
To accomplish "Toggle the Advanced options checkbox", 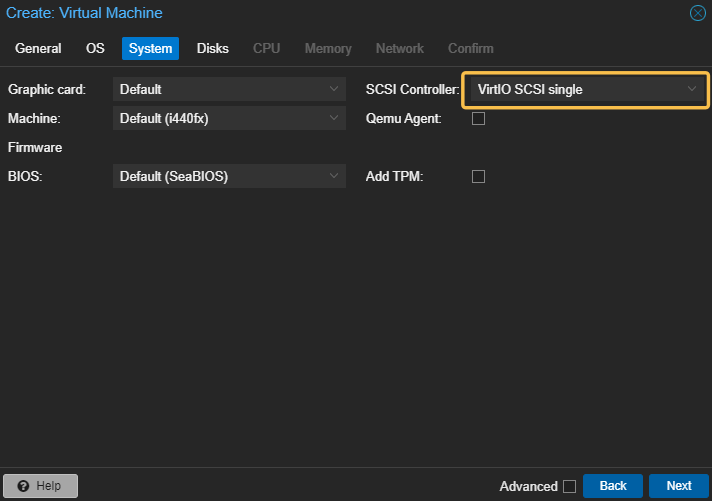I will pyautogui.click(x=569, y=486).
